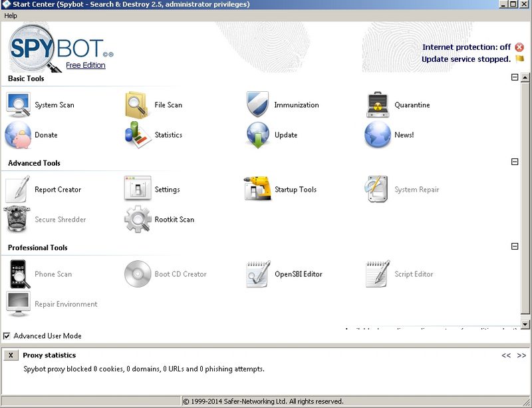Open the Statistics chart icon
The width and height of the screenshot is (532, 408).
[x=138, y=134]
